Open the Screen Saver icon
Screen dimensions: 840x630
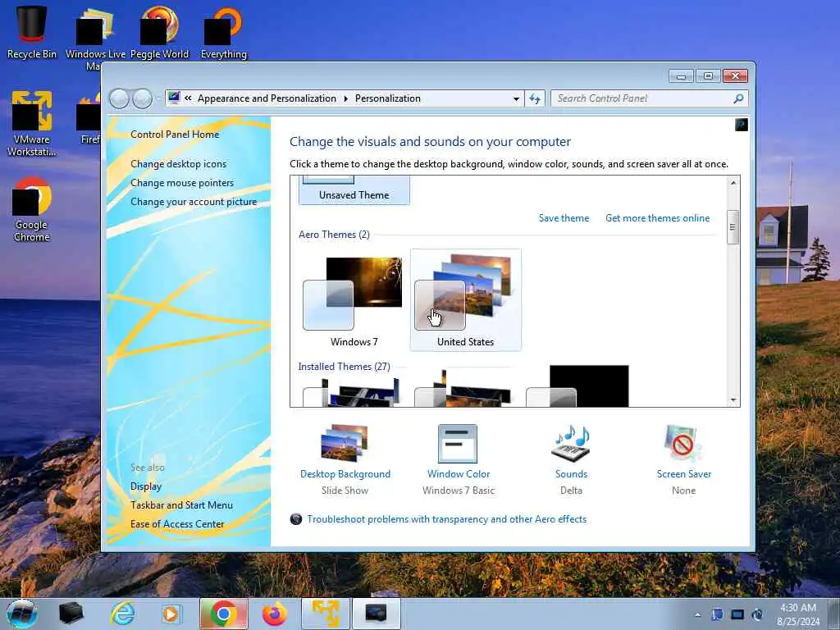pos(683,444)
